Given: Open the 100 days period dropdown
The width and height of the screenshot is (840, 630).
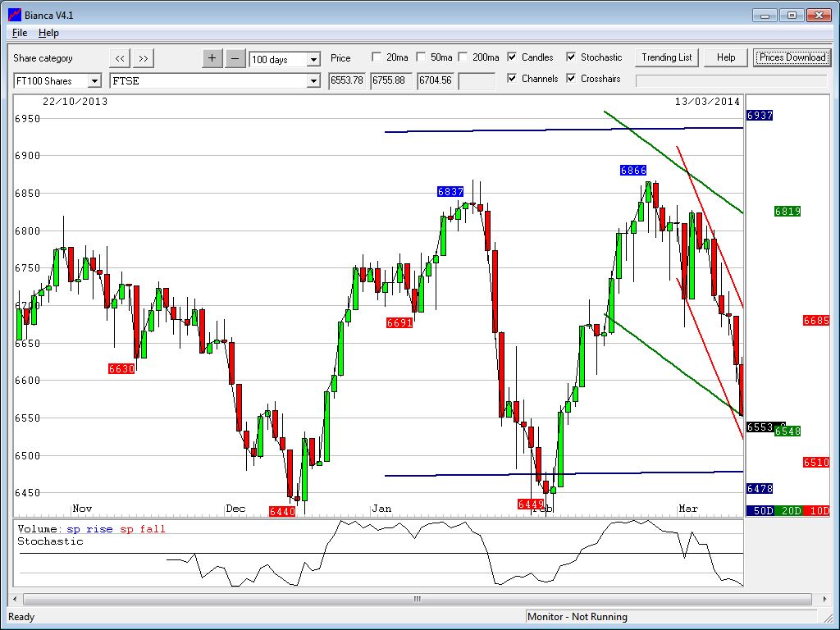Looking at the screenshot, I should click(x=313, y=60).
